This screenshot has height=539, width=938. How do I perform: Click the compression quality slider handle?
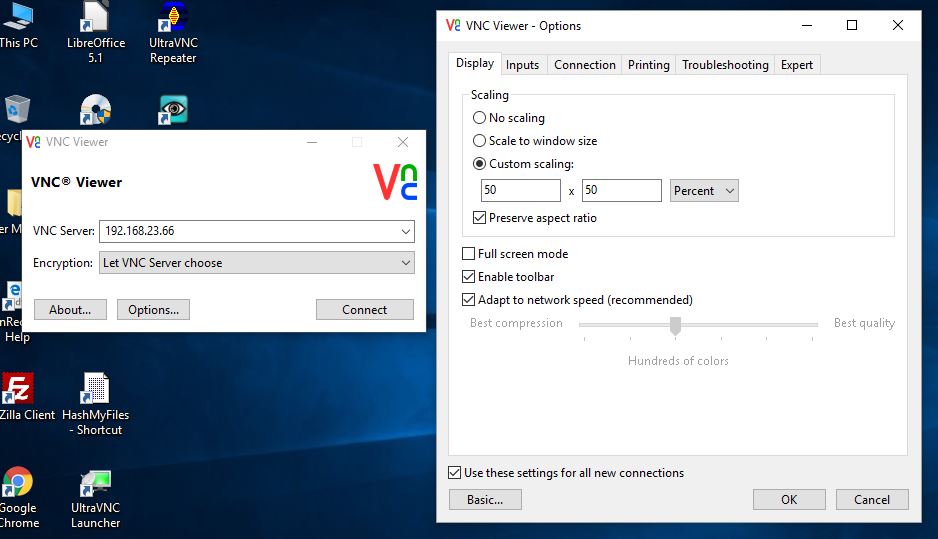pos(675,325)
